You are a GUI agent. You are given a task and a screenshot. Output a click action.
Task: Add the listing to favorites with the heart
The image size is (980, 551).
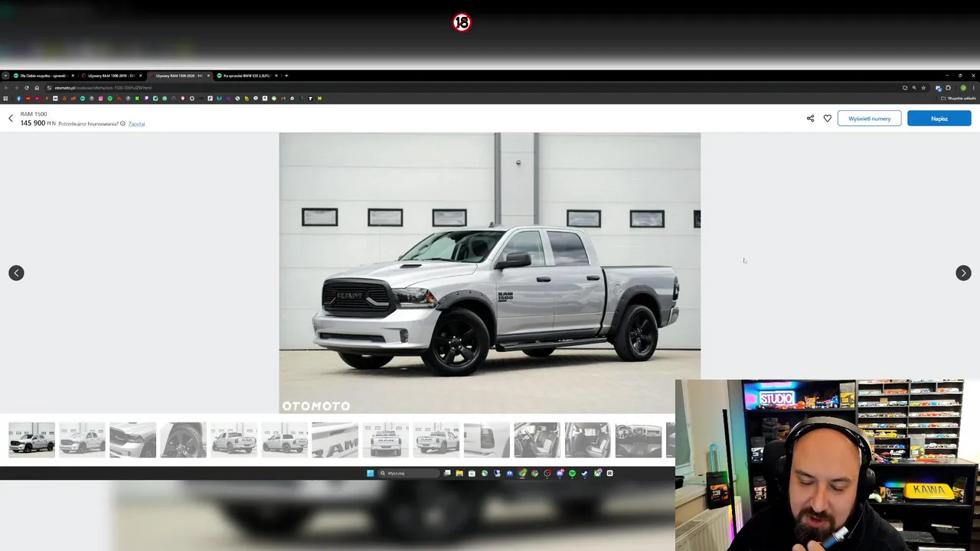coord(827,119)
